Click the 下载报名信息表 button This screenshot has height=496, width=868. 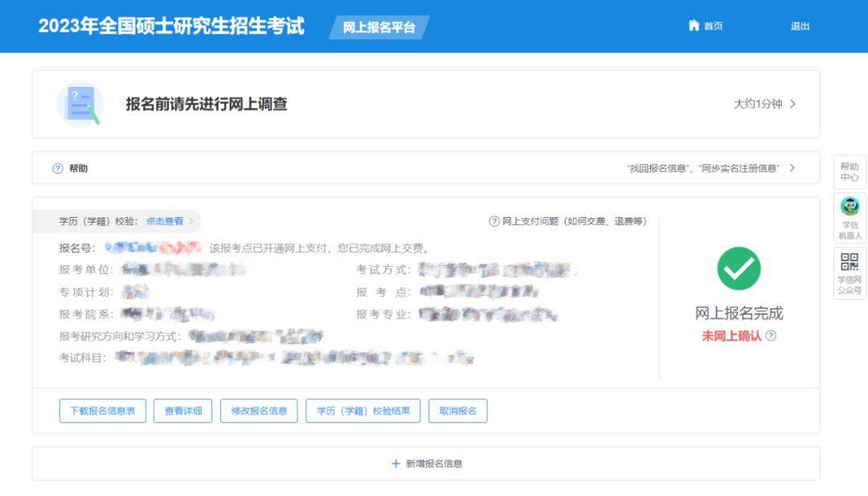(x=102, y=411)
